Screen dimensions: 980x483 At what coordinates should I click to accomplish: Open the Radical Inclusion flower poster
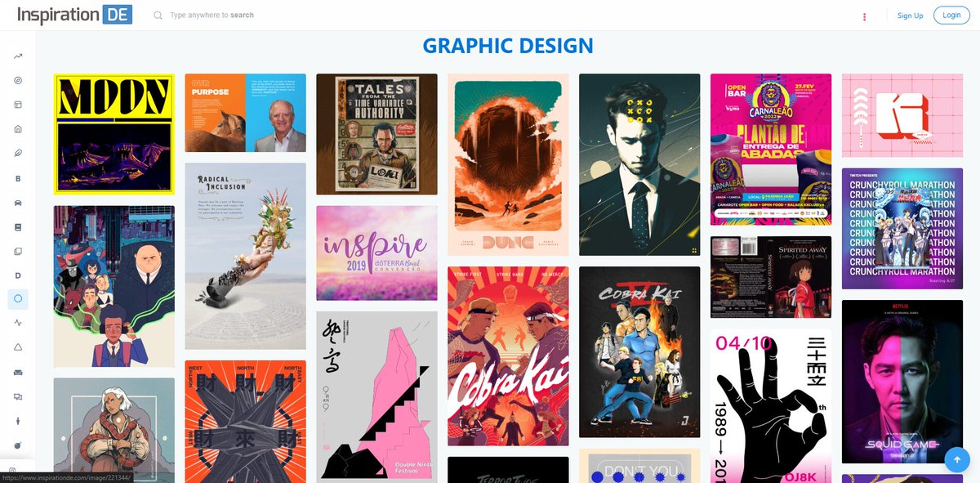tap(245, 256)
